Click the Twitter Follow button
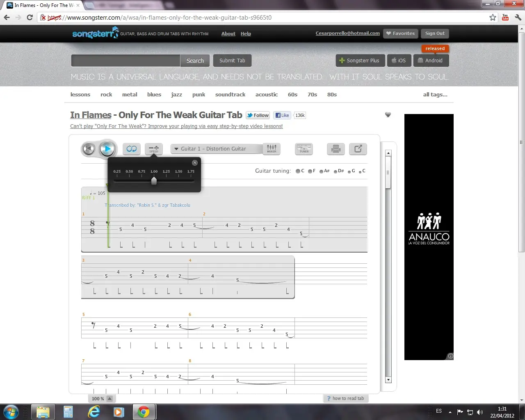This screenshot has height=420, width=525. pyautogui.click(x=258, y=115)
